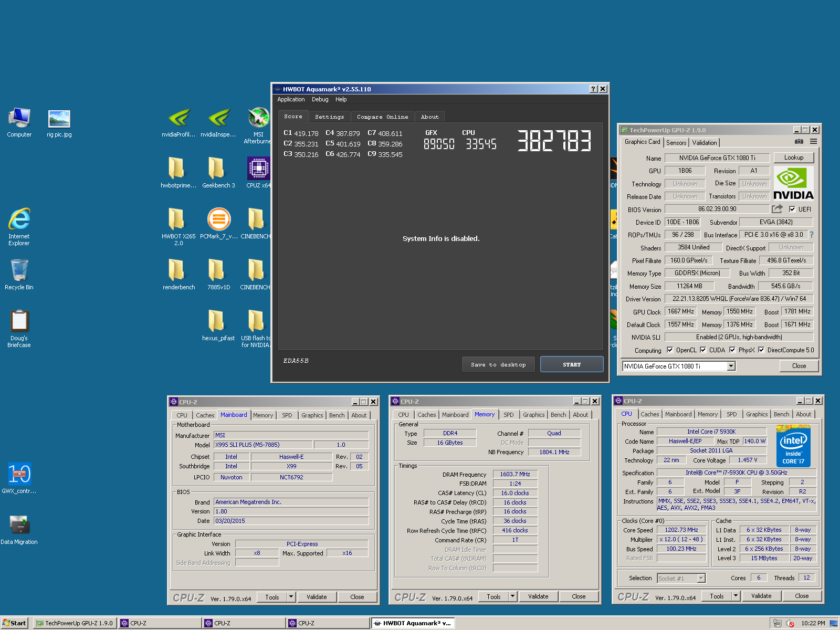Expand Tools dropdown arrow in Memory CPU-Z window
840x630 pixels.
click(513, 596)
